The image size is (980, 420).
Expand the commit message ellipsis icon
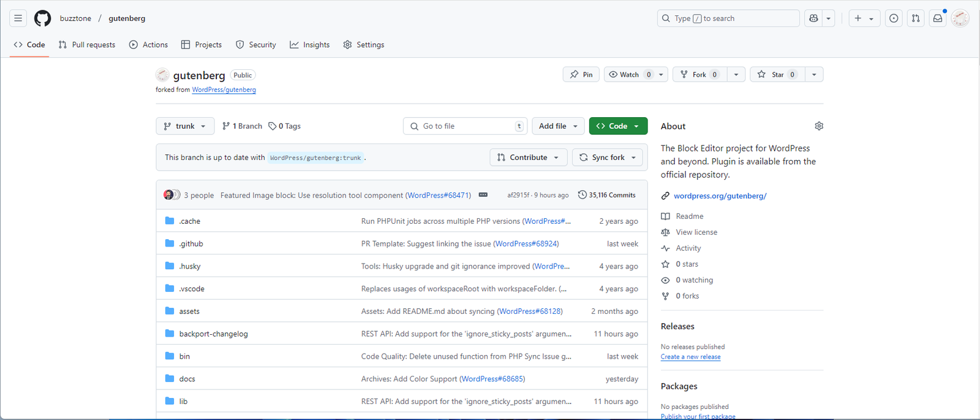(x=483, y=195)
